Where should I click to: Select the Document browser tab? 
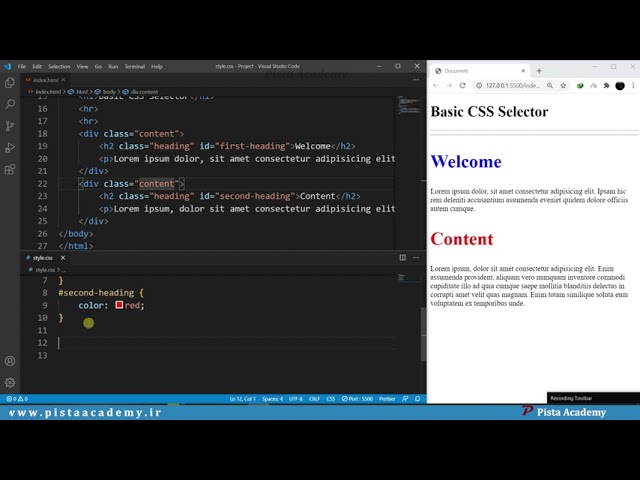(x=480, y=71)
